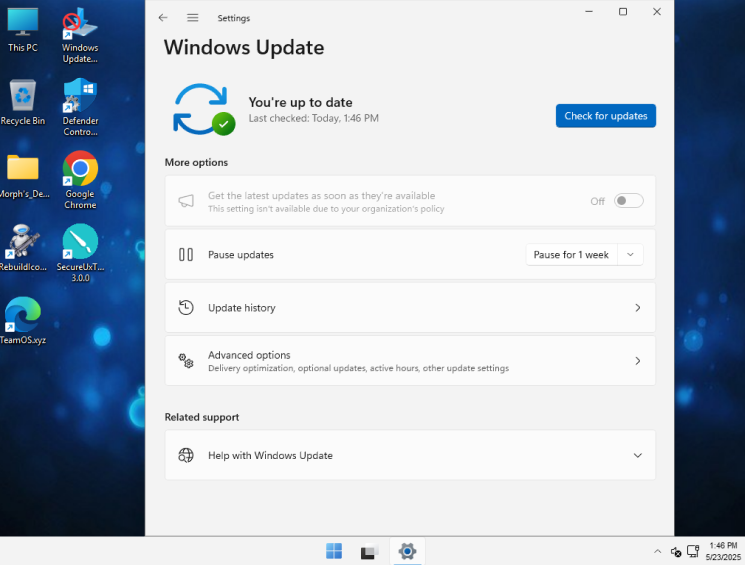
Task: Select SecureUxTheme 3.0.0 desktop shortcut
Action: point(80,253)
